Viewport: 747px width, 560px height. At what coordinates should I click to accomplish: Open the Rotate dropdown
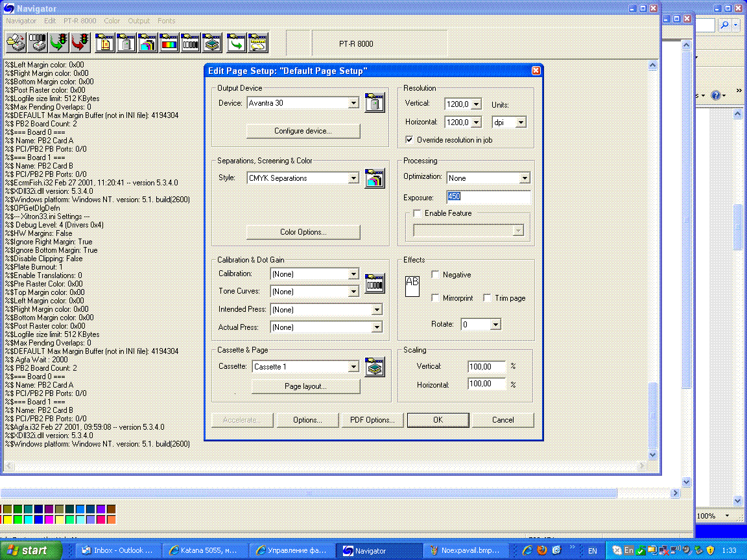495,324
